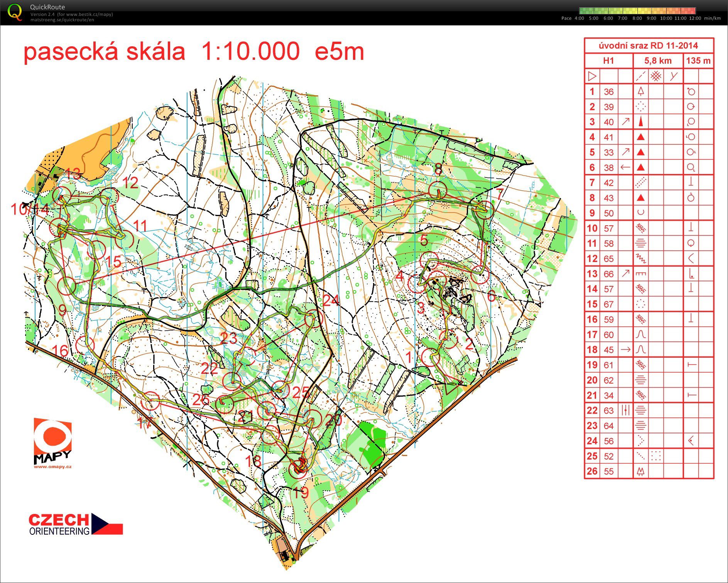Click the right arrow in control row 18

[625, 350]
